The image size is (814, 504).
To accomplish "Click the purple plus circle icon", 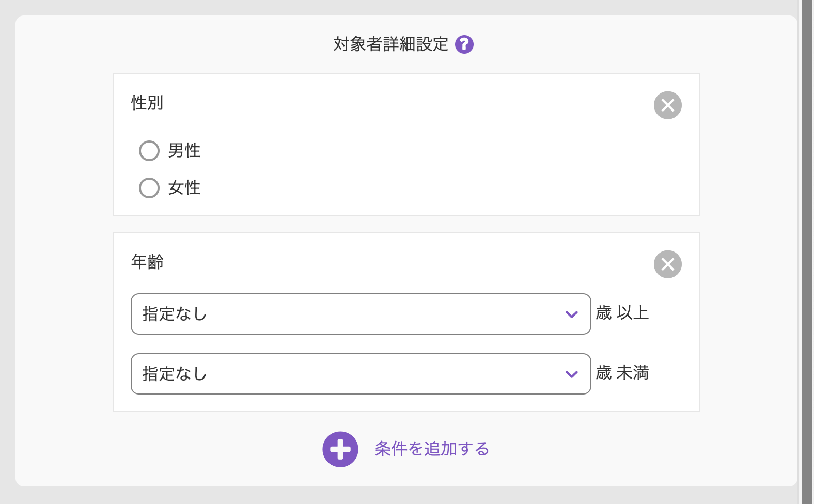I will [340, 449].
